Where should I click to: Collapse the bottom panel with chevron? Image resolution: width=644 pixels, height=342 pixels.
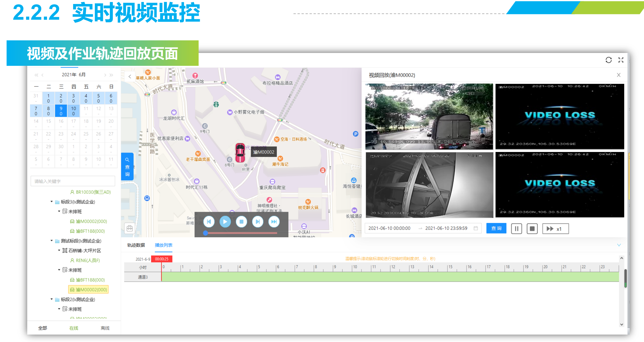click(619, 245)
